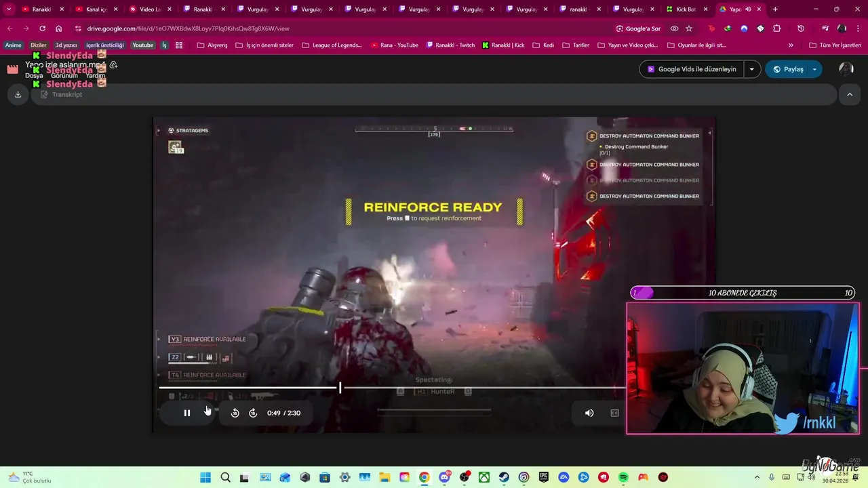This screenshot has height=488, width=868.
Task: Open the Görünüm menu
Action: tap(64, 76)
